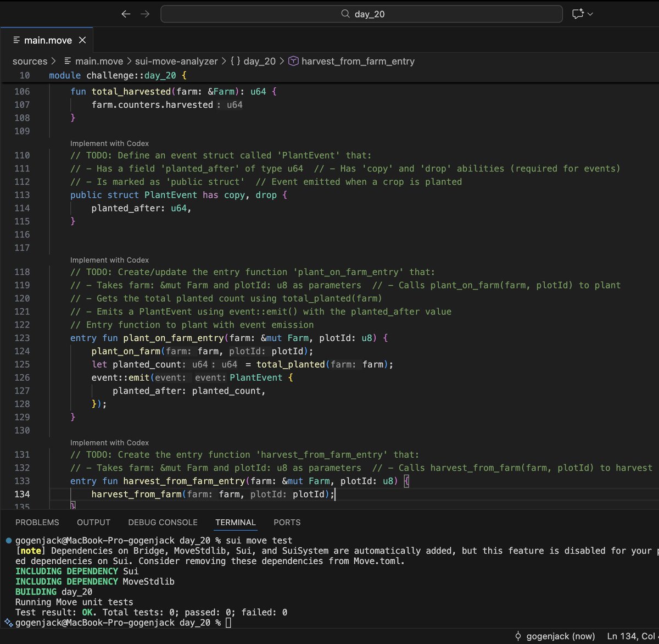The height and width of the screenshot is (644, 659).
Task: Click 'total_harvested' function name
Action: (131, 92)
